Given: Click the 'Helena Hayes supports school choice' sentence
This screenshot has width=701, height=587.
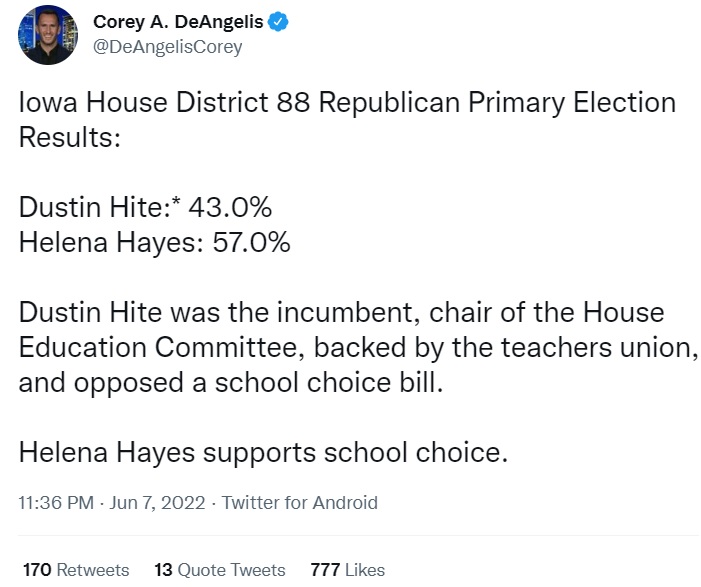Looking at the screenshot, I should (x=263, y=452).
